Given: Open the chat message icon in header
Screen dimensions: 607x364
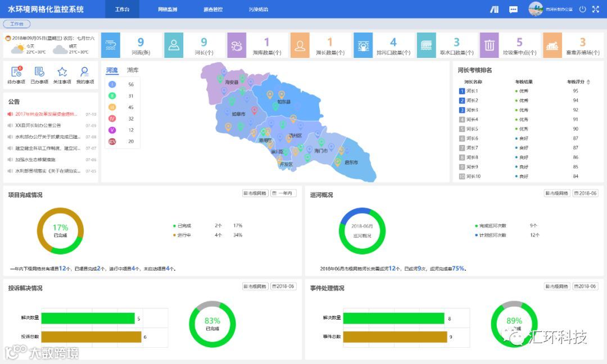Looking at the screenshot, I should [x=513, y=10].
